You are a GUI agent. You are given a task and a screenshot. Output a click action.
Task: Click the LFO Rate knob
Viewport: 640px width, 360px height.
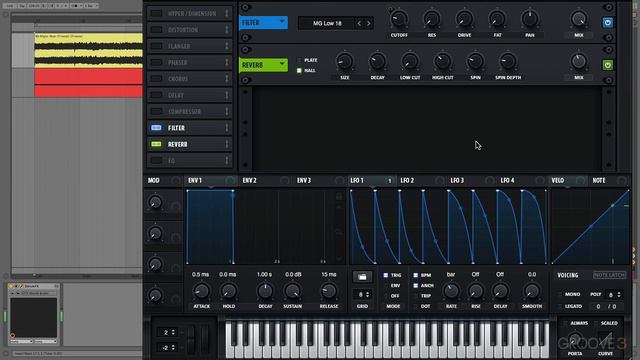tap(451, 291)
